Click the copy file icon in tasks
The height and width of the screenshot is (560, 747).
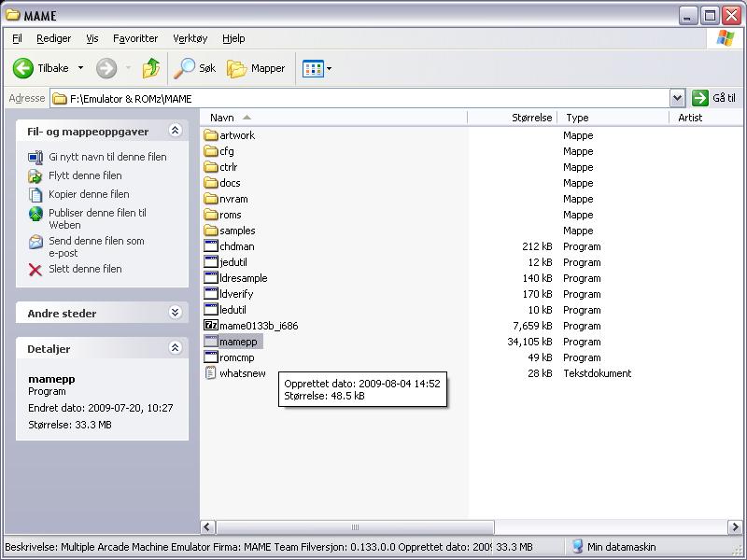[x=35, y=194]
